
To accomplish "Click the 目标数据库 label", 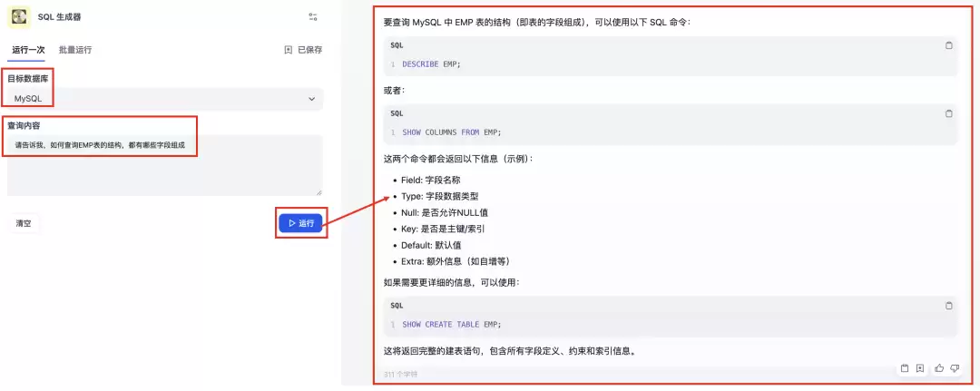I will point(27,78).
